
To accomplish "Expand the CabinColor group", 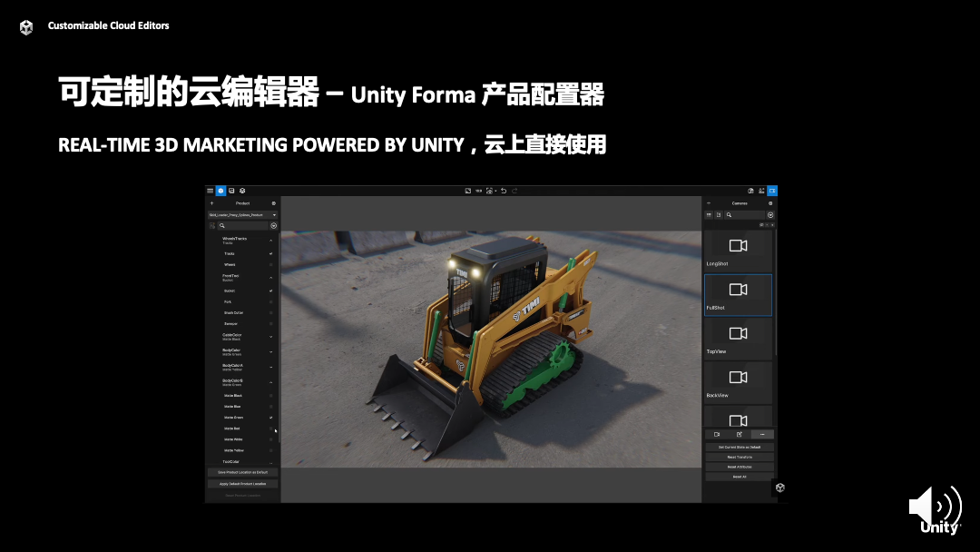I will coord(270,337).
